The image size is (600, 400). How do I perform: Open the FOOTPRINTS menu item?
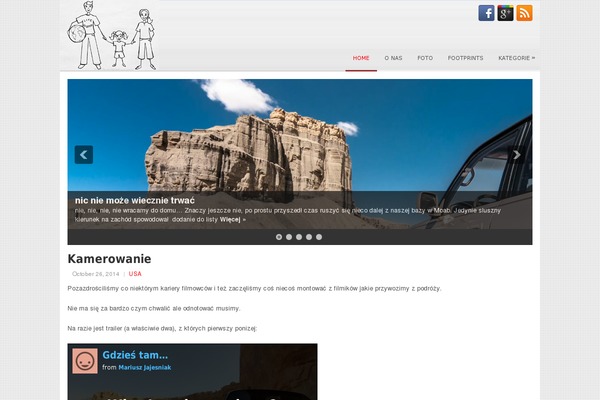[x=465, y=58]
